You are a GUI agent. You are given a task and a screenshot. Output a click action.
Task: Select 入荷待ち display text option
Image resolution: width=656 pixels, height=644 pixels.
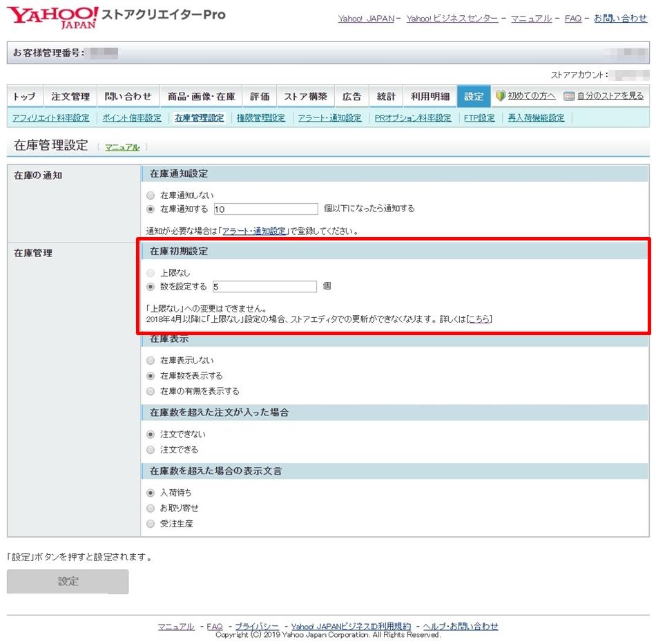click(x=151, y=493)
